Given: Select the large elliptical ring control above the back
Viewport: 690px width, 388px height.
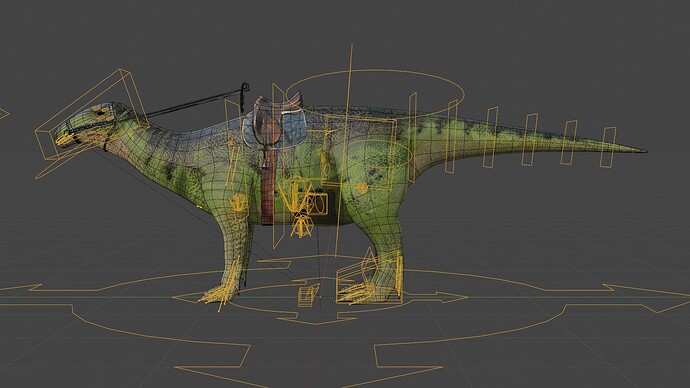Looking at the screenshot, I should [375, 93].
